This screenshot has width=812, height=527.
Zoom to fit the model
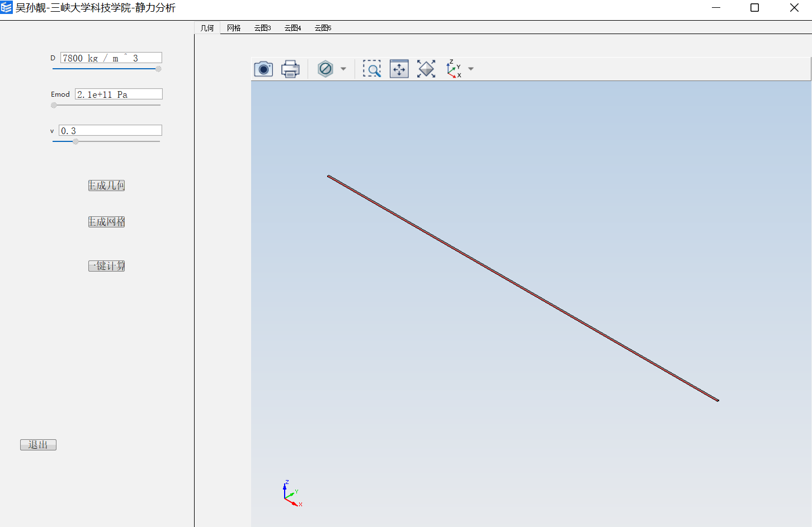[x=426, y=69]
